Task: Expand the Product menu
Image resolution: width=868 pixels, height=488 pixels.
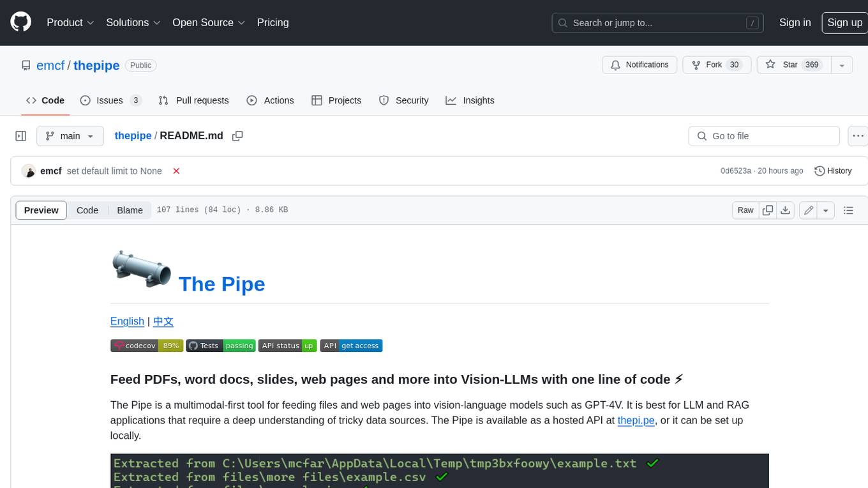Action: pyautogui.click(x=70, y=22)
